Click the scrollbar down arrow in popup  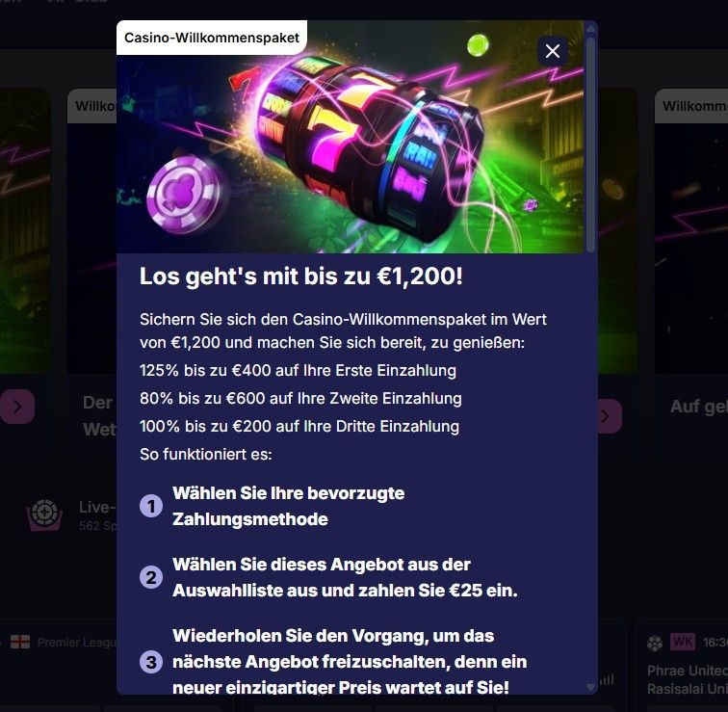[x=590, y=687]
